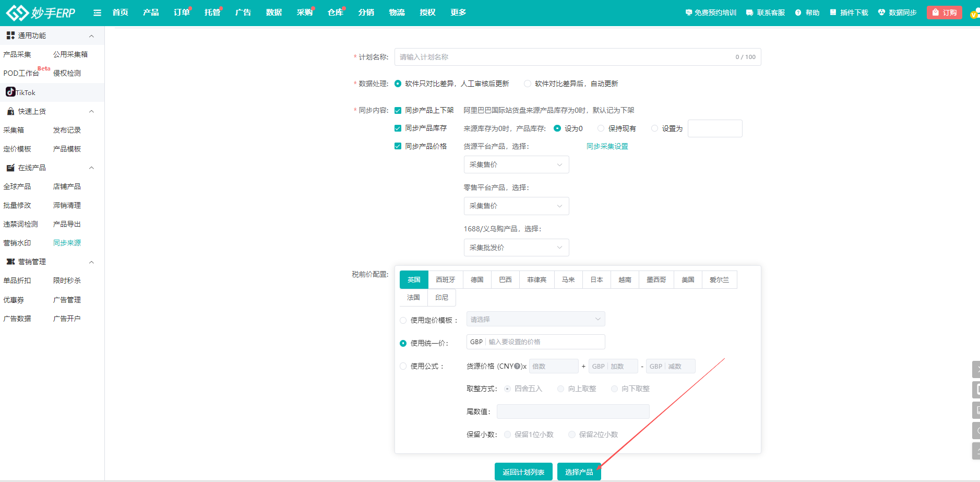Click the 计划名称 input field
Viewport: 980px width, 482px height.
pos(564,57)
